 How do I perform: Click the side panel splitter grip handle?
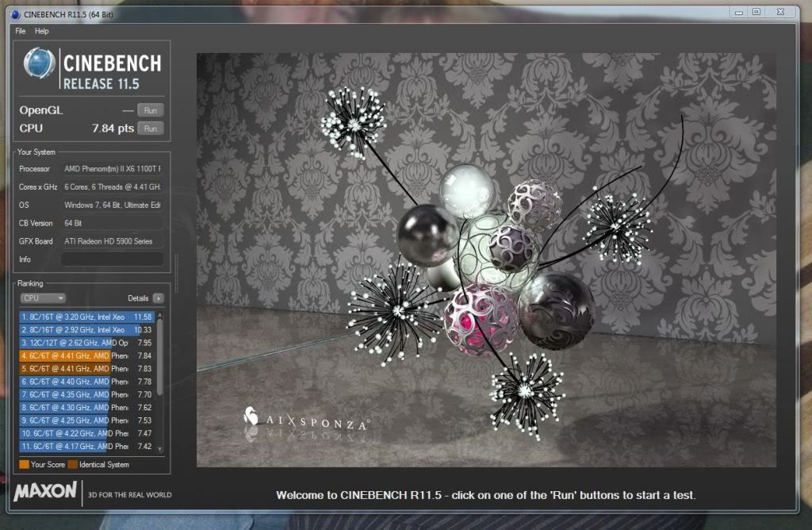pyautogui.click(x=176, y=274)
